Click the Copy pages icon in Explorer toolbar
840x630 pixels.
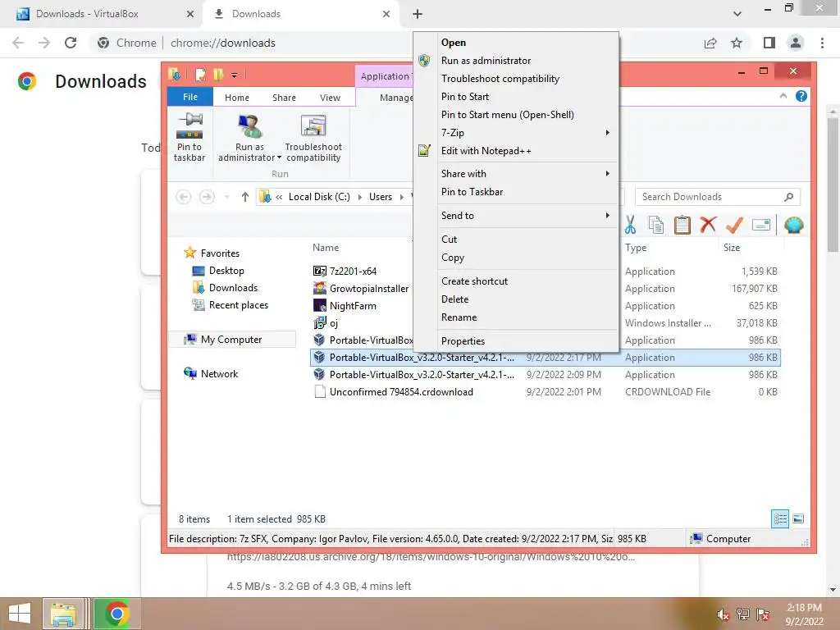[655, 225]
